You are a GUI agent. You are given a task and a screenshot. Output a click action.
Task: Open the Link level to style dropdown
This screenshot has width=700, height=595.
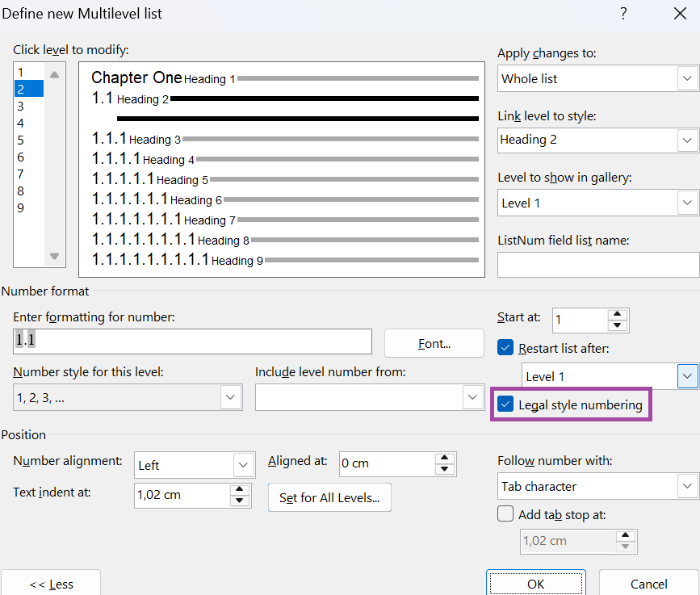click(687, 140)
